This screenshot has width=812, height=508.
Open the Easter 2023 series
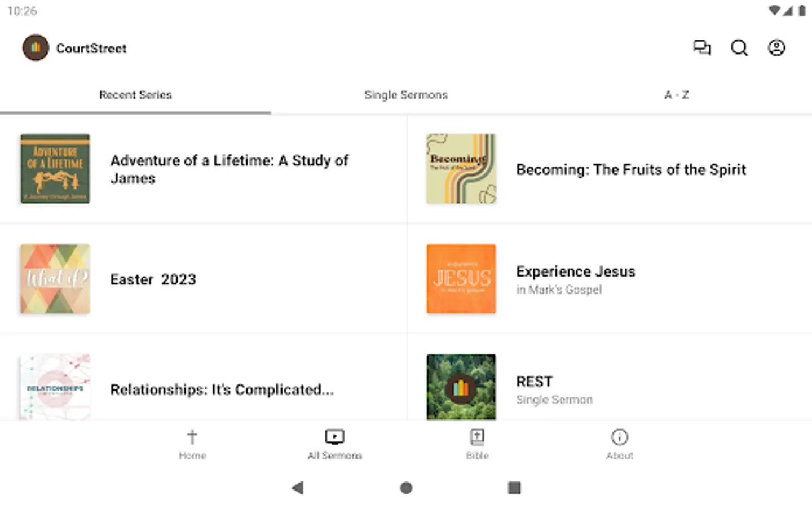coord(153,279)
